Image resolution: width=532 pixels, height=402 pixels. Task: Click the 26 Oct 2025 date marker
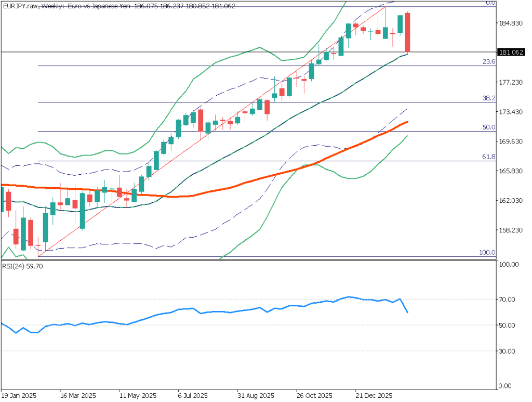(314, 394)
